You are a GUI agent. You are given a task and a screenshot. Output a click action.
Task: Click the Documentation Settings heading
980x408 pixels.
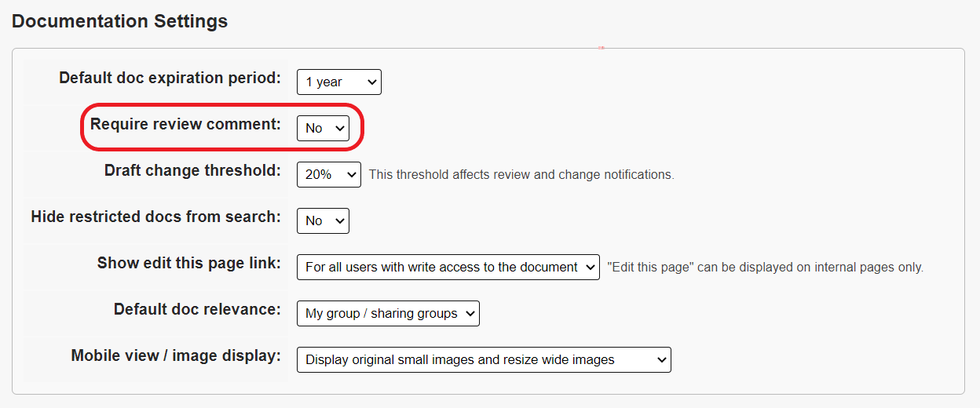coord(120,21)
